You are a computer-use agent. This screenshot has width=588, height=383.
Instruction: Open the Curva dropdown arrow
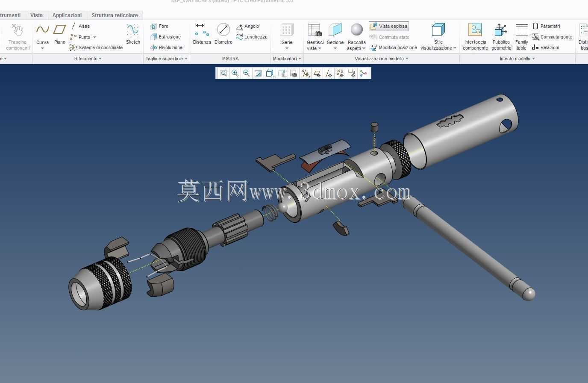click(x=42, y=48)
